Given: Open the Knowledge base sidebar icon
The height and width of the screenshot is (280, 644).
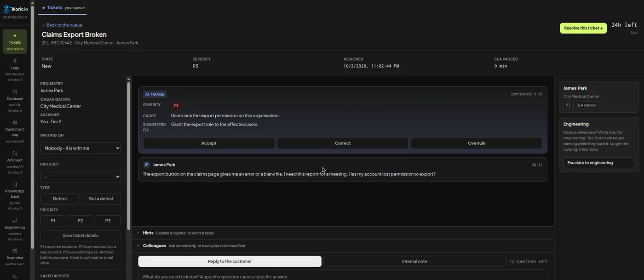Looking at the screenshot, I should (15, 196).
